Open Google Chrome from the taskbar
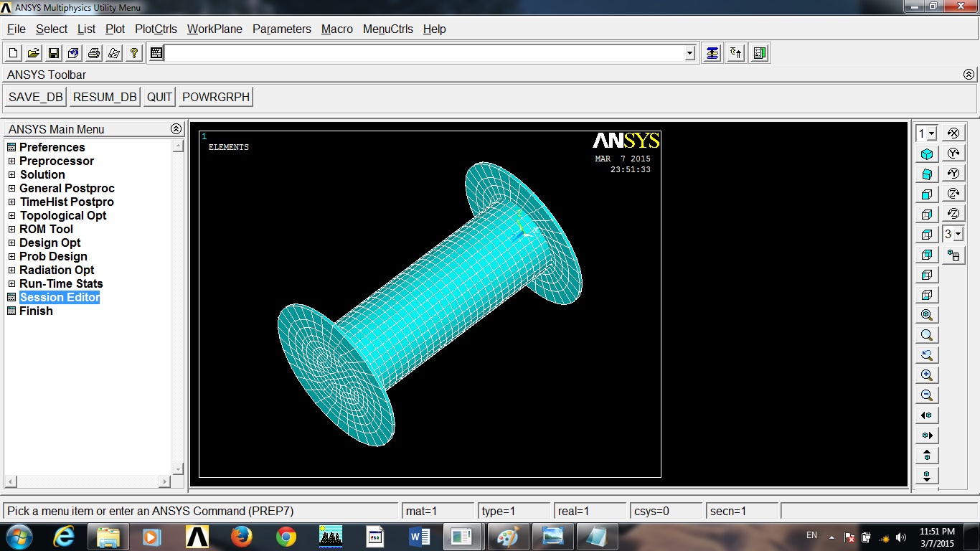Image resolution: width=980 pixels, height=551 pixels. 286,536
